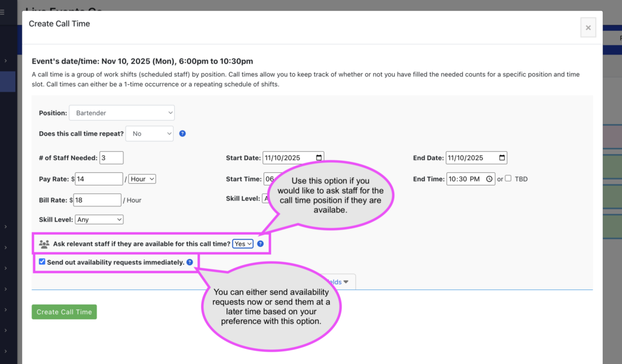Click the staff group icon beside availability question
Viewport: 622px width, 364px height.
(43, 243)
